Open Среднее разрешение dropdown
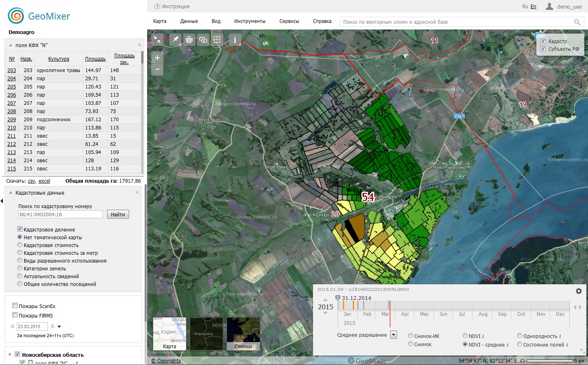588x365 pixels. point(393,335)
